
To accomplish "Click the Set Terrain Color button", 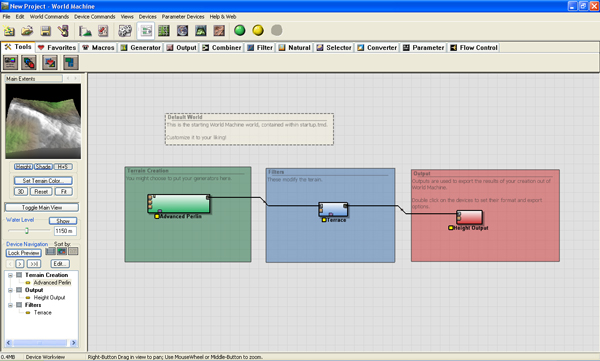I will point(43,181).
